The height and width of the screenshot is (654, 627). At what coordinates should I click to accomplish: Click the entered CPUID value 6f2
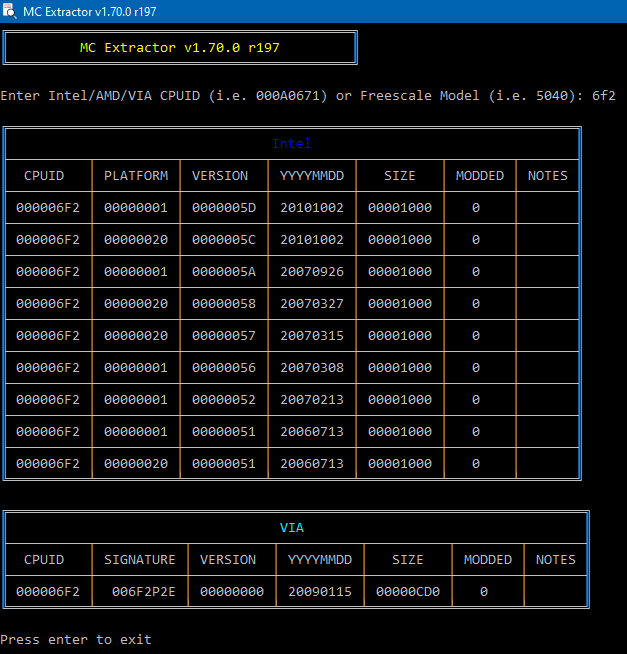point(604,96)
